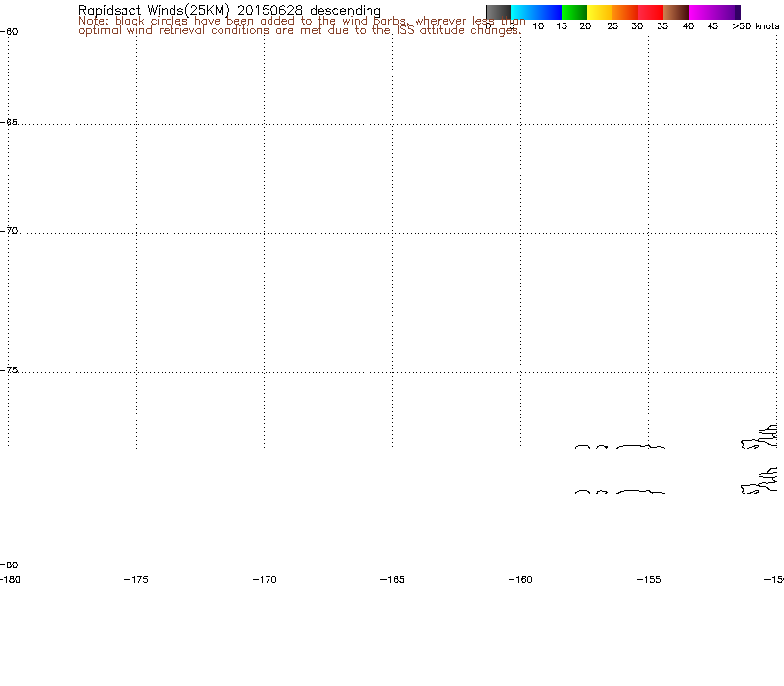
Task: Click the '-60' latitude axis label
Action: point(10,32)
